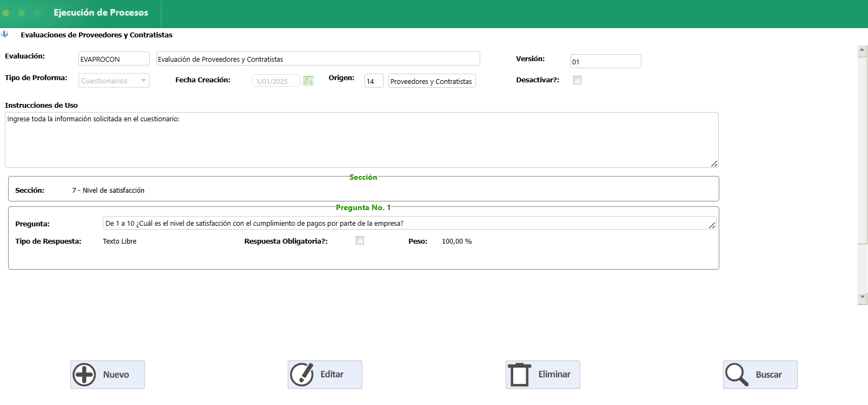Click the Nuevo plus icon
This screenshot has height=405, width=868.
[x=84, y=375]
